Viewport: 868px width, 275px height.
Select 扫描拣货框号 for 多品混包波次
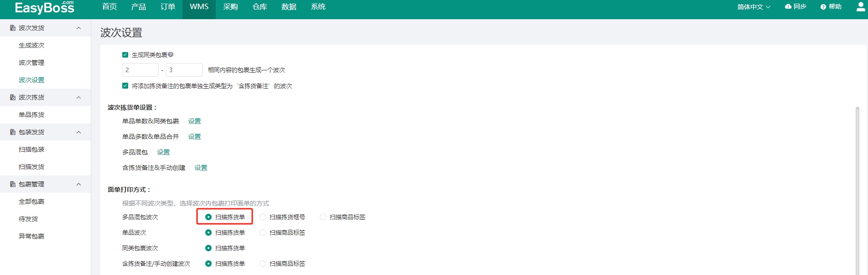pos(263,217)
